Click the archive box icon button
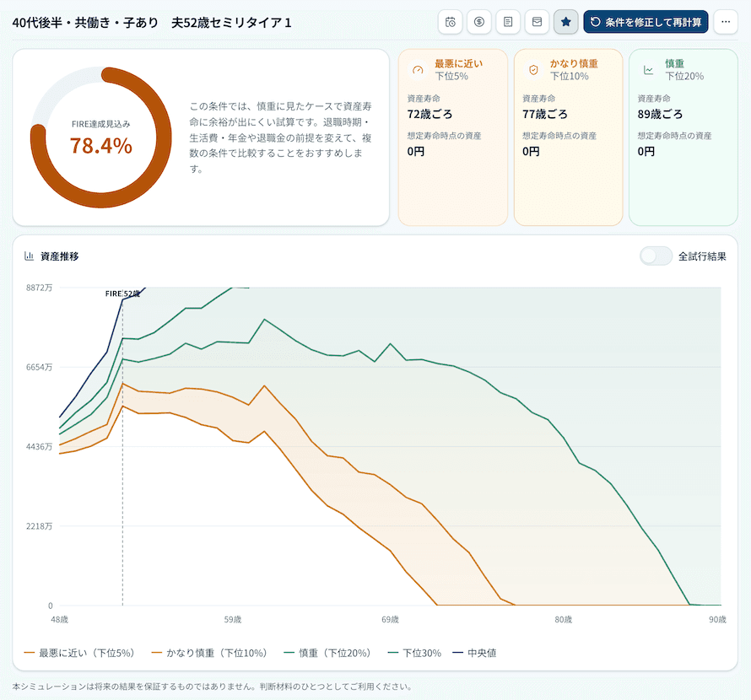Viewport: 751px width, 700px height. tap(537, 22)
